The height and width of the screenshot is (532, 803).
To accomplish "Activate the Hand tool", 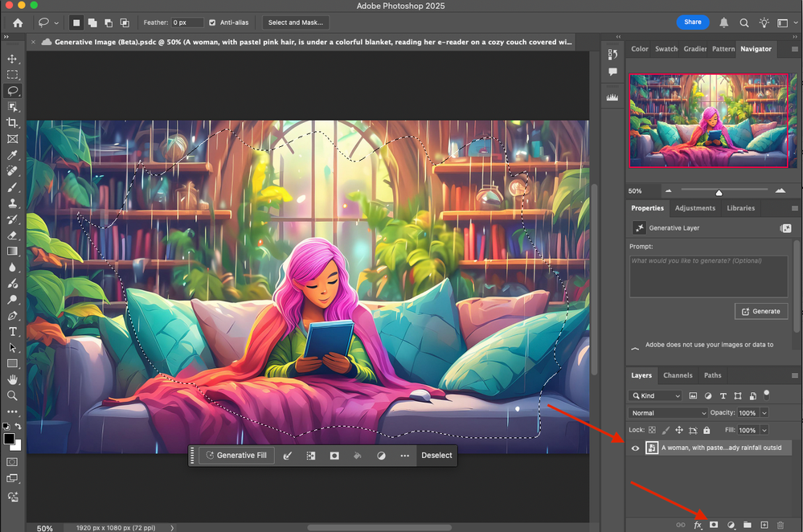I will click(x=12, y=379).
